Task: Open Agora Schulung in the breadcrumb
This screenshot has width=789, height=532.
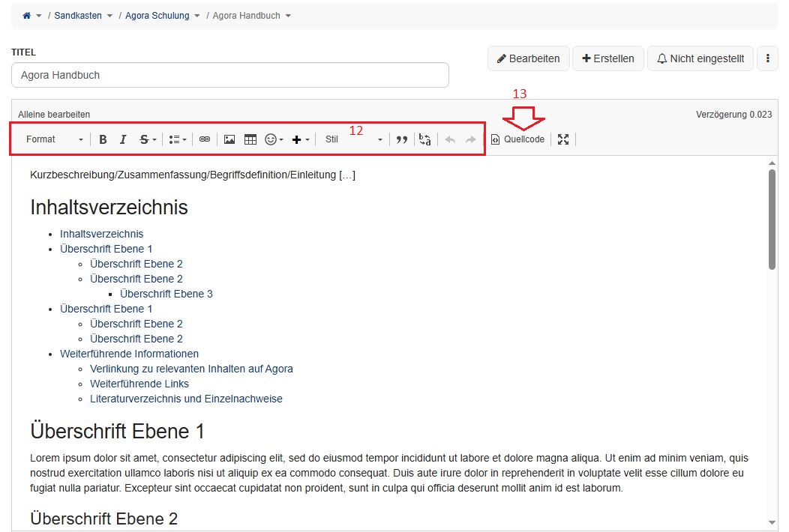Action: [157, 16]
